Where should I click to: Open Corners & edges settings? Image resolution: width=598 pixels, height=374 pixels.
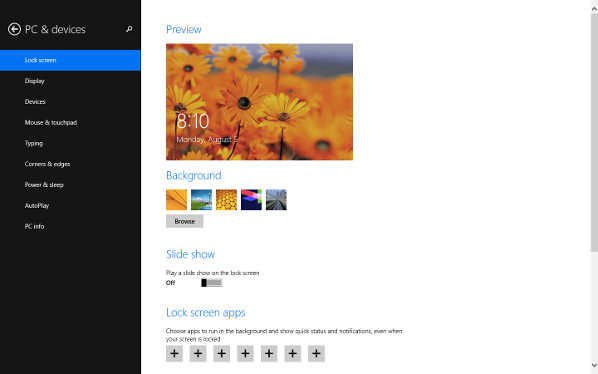pyautogui.click(x=70, y=164)
